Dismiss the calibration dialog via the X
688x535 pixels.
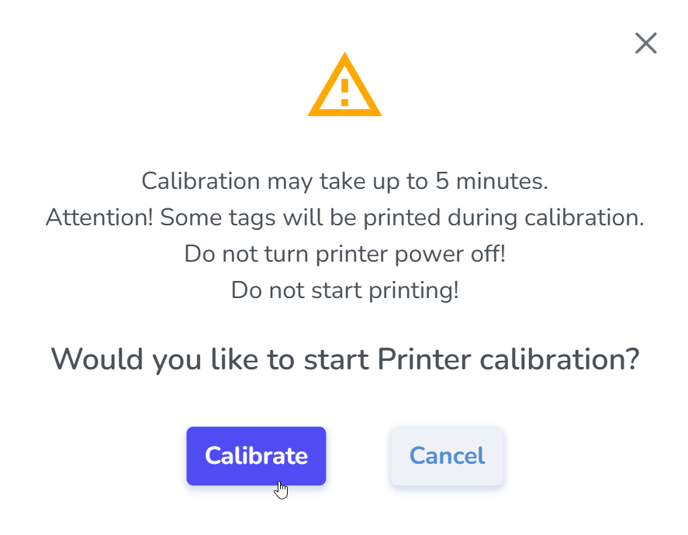pos(646,43)
